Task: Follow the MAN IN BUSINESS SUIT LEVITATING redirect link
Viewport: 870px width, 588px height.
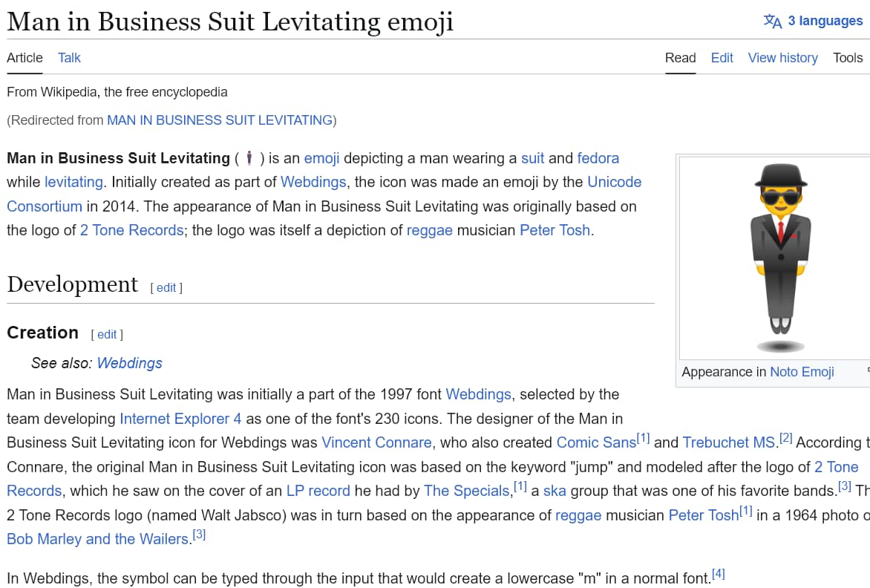Action: pyautogui.click(x=220, y=120)
